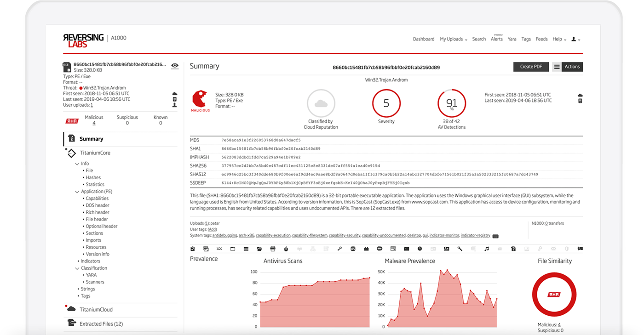Open the Dashboard menu item

424,40
